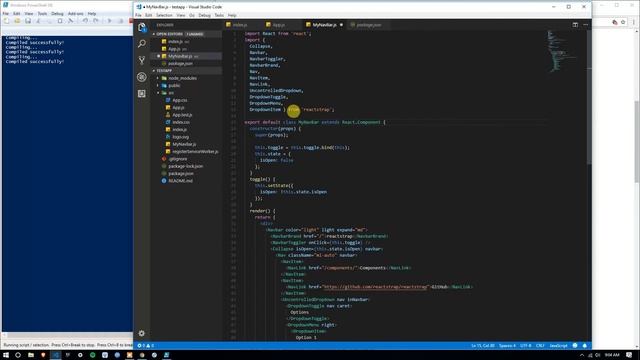640x360 pixels.
Task: Open the Go menu in VS Code
Action: [x=191, y=15]
